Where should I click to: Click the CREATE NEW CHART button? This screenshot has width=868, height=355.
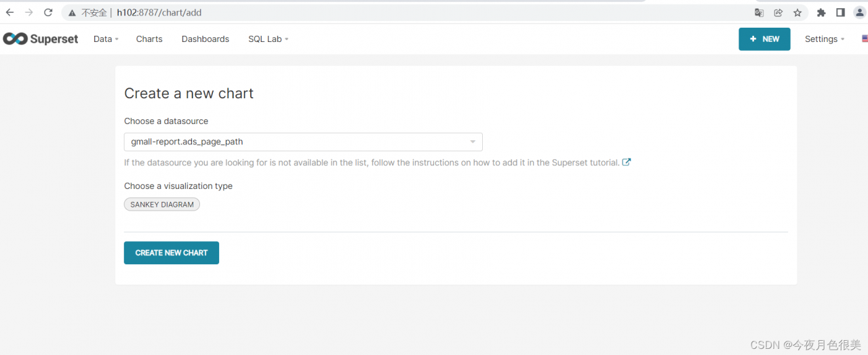172,253
